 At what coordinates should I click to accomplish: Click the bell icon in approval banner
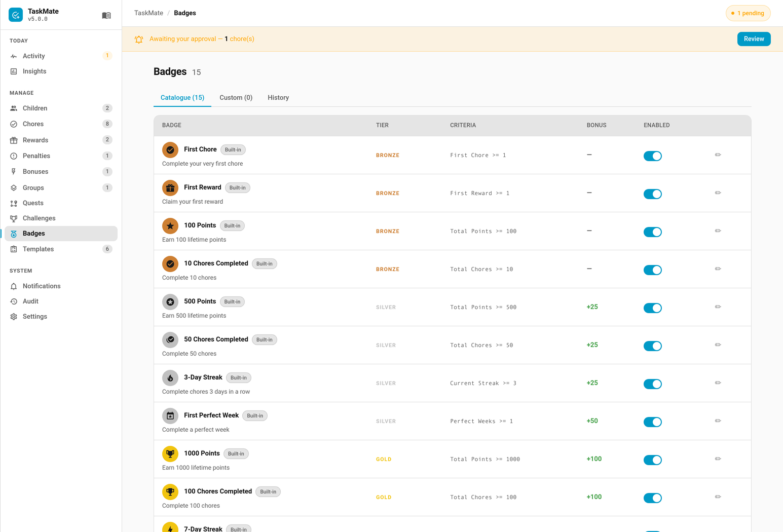[x=139, y=39]
